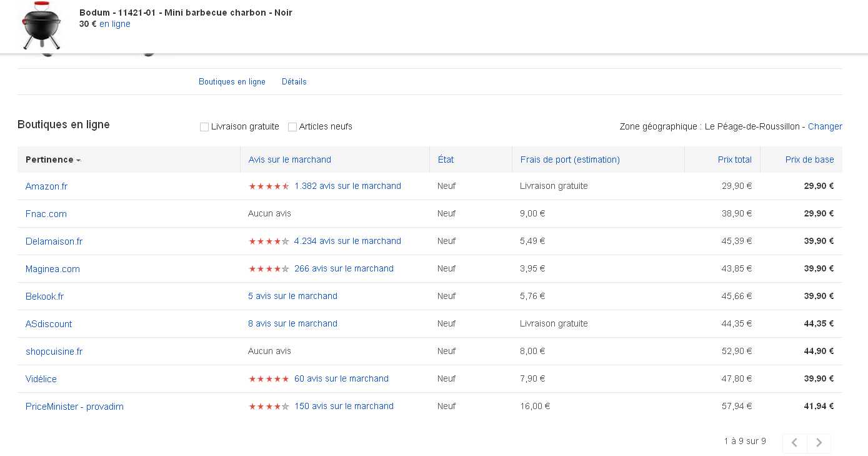
Task: Go to previous page of results arrow
Action: pos(794,443)
